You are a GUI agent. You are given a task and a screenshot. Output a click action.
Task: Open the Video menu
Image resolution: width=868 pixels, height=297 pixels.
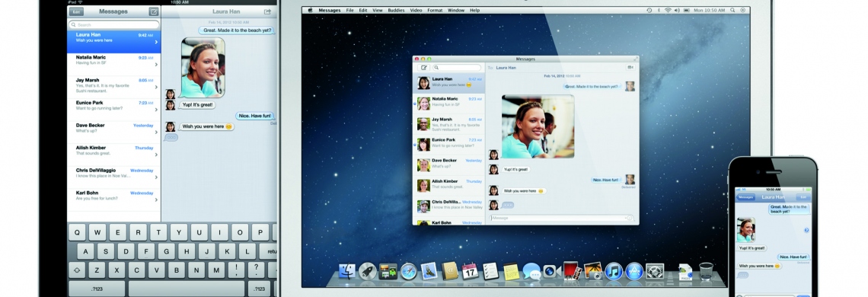click(x=416, y=10)
